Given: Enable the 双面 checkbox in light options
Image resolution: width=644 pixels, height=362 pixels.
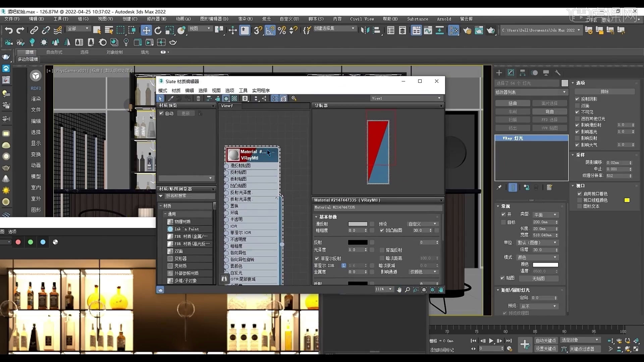Looking at the screenshot, I should click(578, 106).
